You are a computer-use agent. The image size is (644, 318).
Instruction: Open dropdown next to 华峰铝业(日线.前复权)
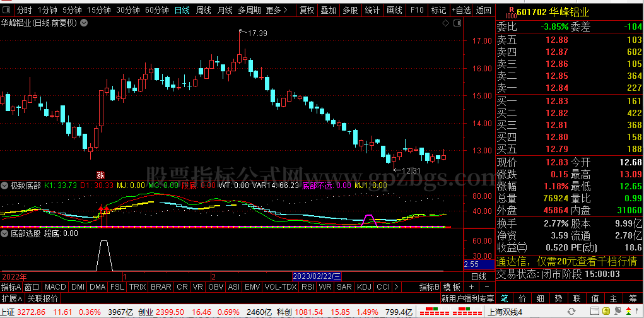tap(84, 23)
